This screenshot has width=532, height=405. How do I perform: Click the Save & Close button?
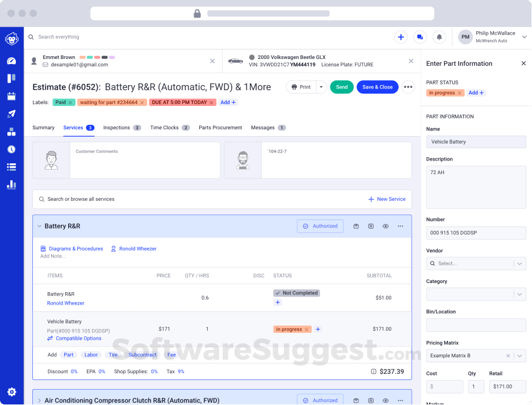(x=377, y=87)
